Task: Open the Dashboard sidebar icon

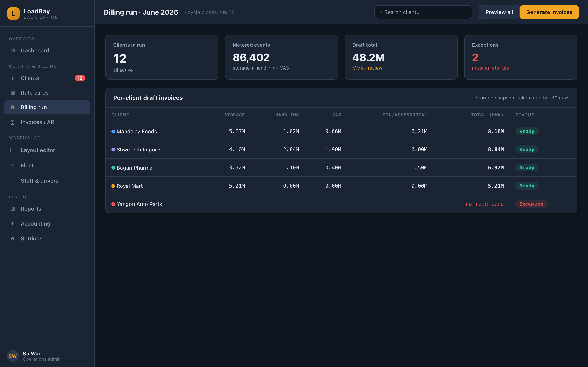Action: point(13,51)
